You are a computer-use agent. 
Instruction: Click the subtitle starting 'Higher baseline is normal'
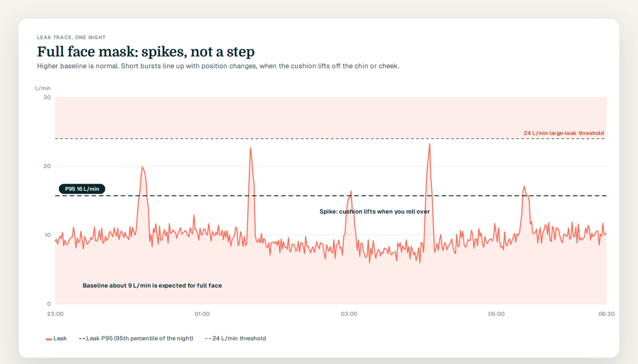[x=218, y=66]
